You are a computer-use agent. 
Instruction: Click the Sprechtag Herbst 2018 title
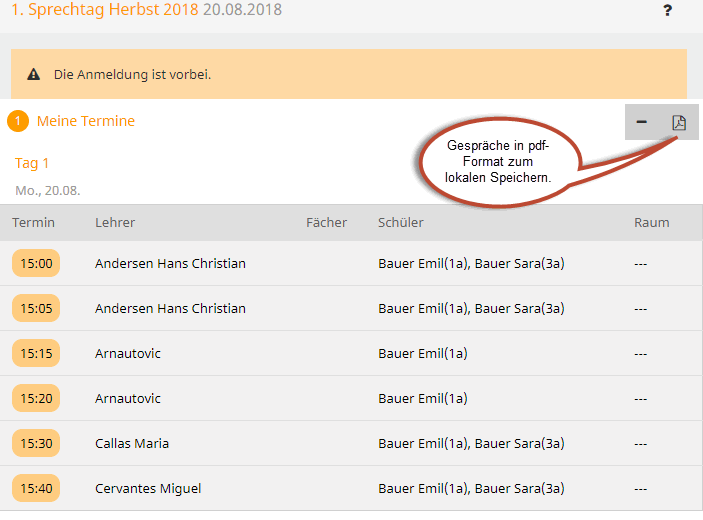[104, 9]
